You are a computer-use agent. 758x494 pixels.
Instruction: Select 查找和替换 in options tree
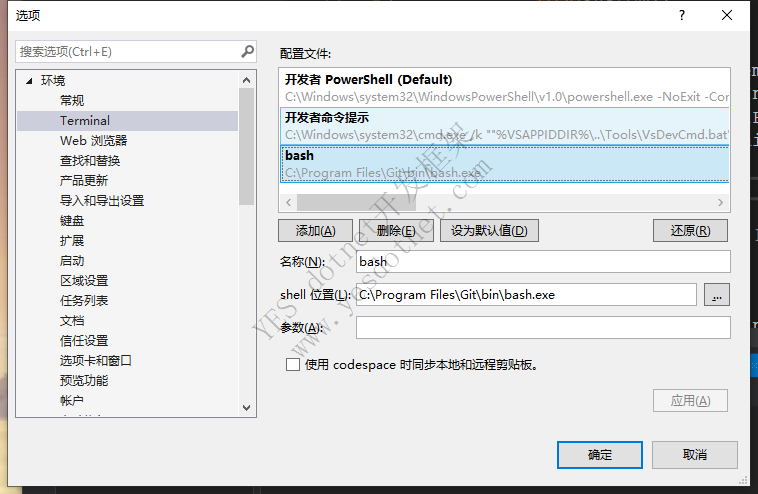tap(90, 161)
